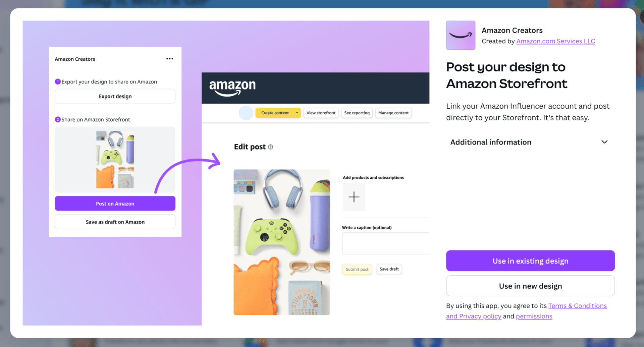Click the round profile avatar near Create content

[x=246, y=113]
